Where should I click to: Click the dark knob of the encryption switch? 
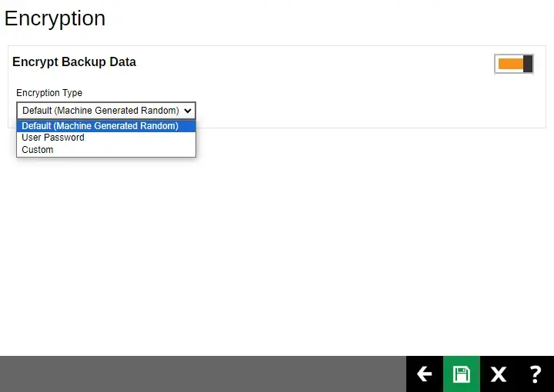528,64
